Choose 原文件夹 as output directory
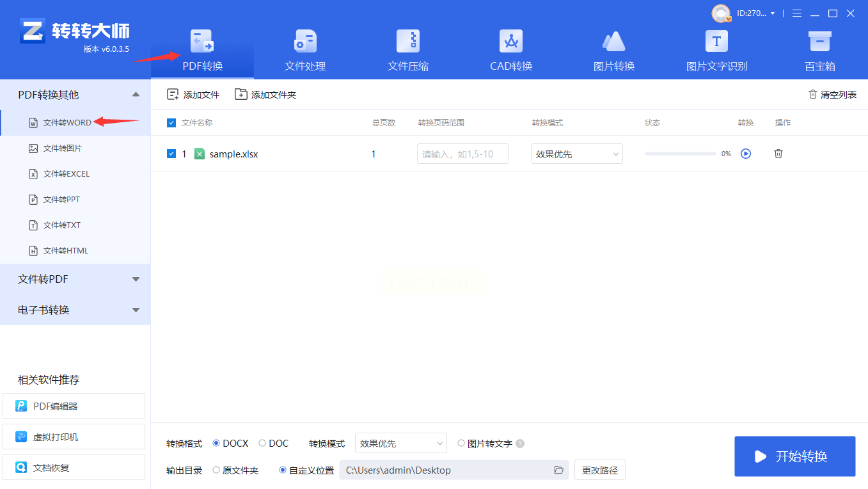 [x=216, y=470]
